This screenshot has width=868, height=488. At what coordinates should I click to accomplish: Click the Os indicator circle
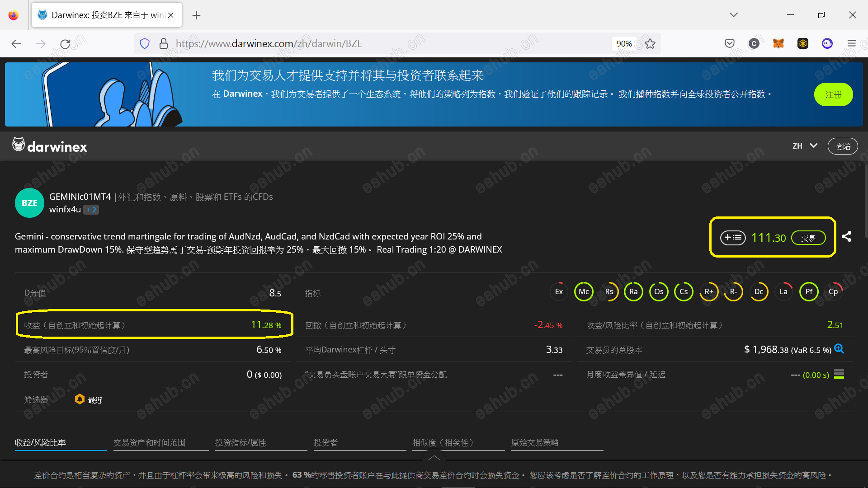point(659,292)
